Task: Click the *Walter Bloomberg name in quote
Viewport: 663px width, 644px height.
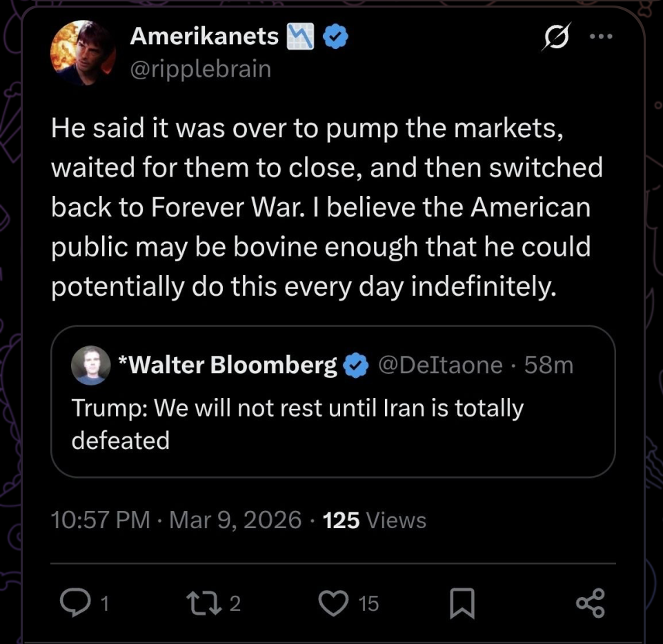Action: [x=228, y=365]
